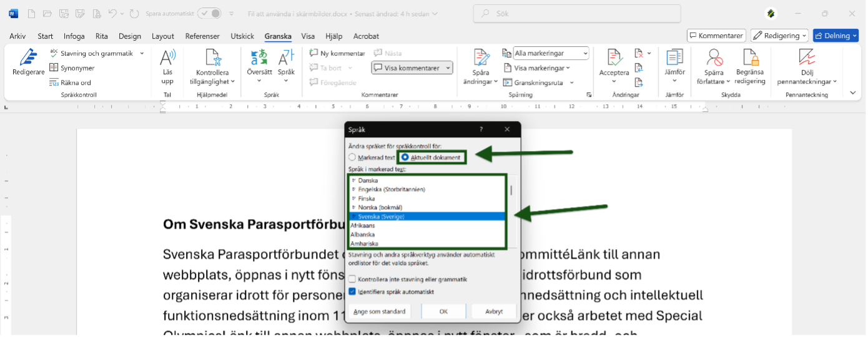Click the reject change icon with red X

click(639, 54)
